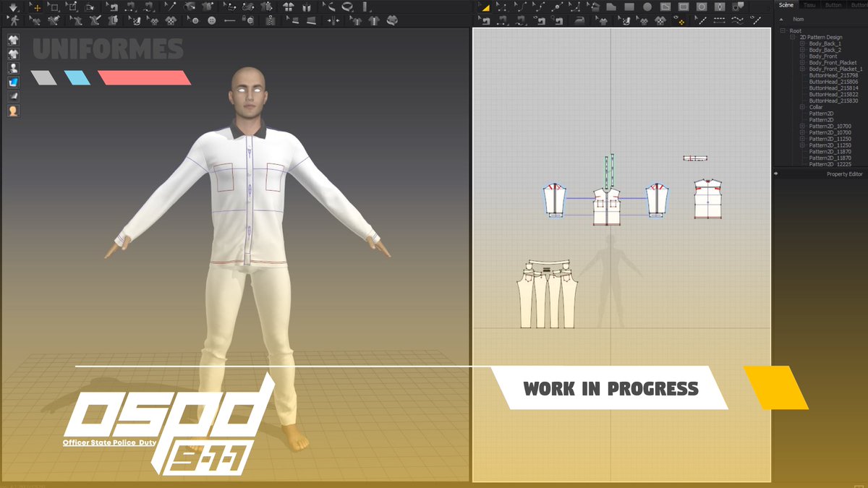Toggle blue fabric render style icon
The height and width of the screenshot is (488, 868).
point(13,82)
